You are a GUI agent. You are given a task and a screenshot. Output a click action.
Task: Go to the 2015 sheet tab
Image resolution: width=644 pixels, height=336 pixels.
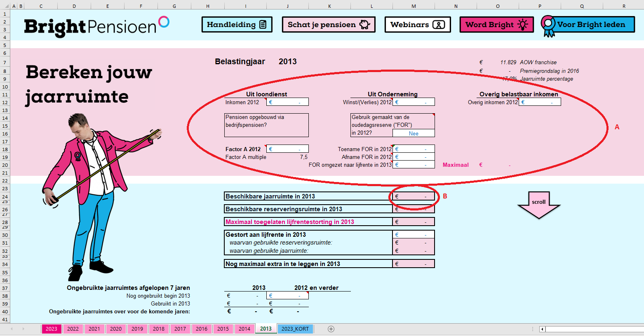click(223, 329)
